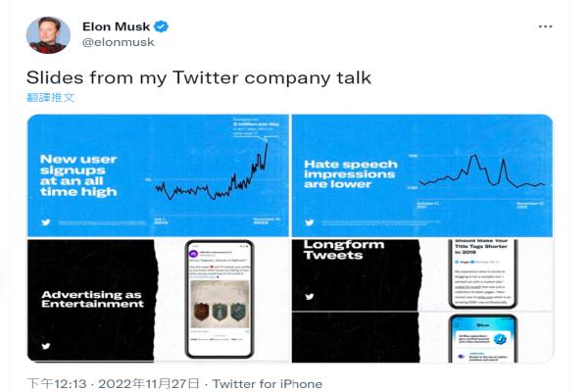Open the tweet author's profile picture
Viewport: 588px width, 392px height.
(x=48, y=35)
